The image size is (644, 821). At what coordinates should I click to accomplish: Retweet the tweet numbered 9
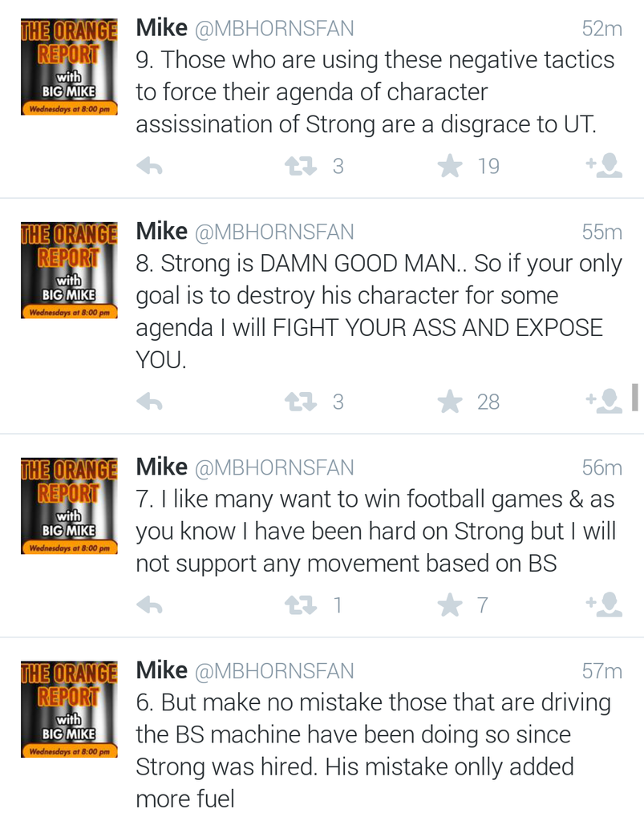[301, 166]
